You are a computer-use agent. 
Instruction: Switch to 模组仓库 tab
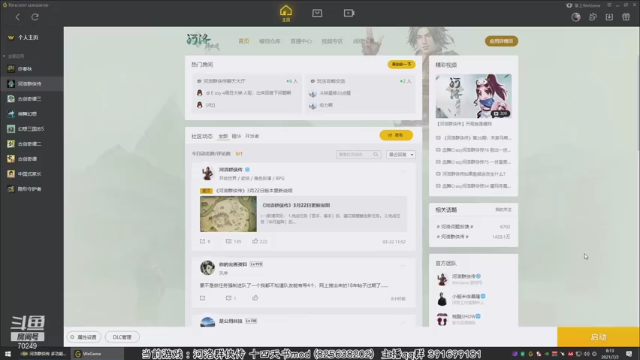click(269, 41)
